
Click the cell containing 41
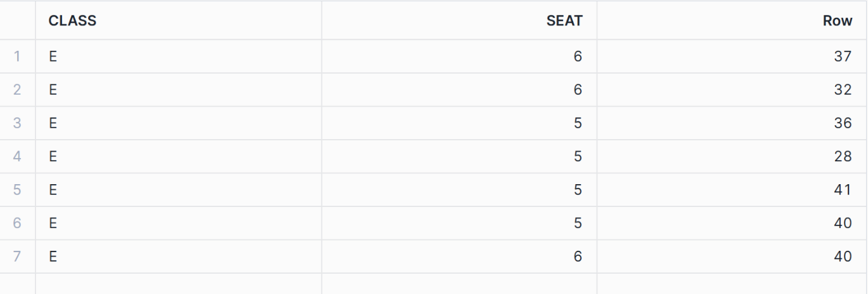coord(732,190)
